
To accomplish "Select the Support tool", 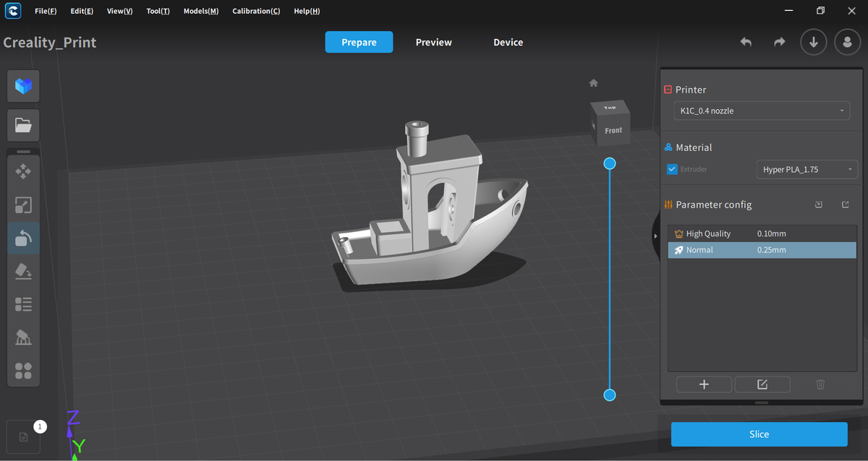I will point(23,337).
